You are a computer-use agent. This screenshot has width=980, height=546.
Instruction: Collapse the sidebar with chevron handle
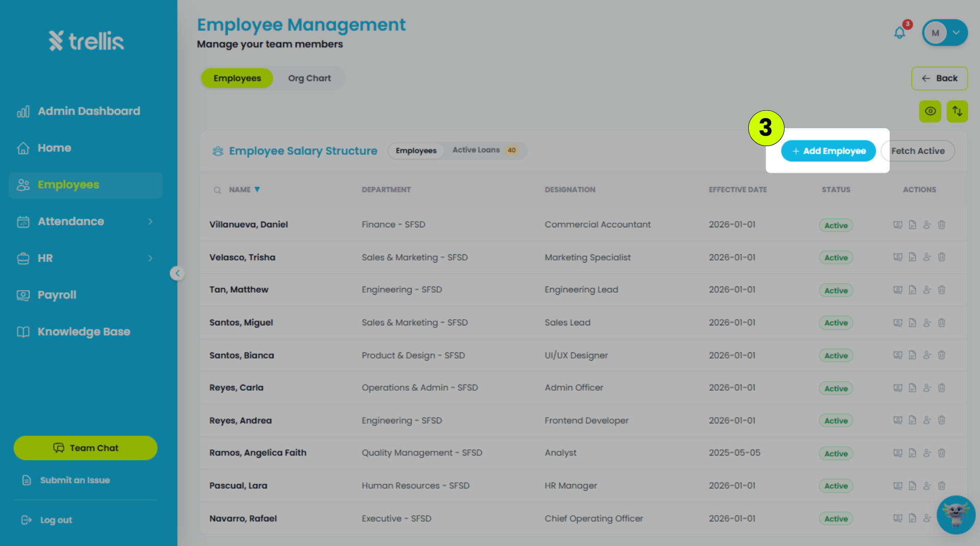coord(177,273)
